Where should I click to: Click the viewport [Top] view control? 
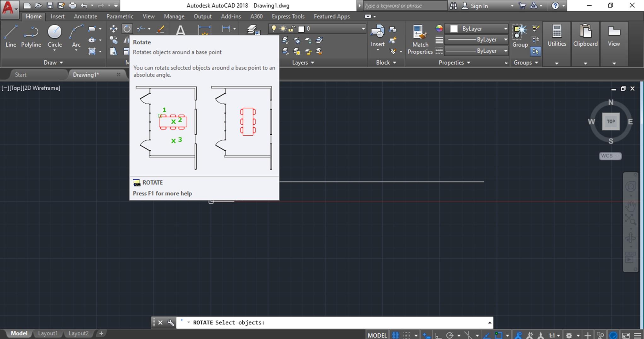[x=16, y=88]
